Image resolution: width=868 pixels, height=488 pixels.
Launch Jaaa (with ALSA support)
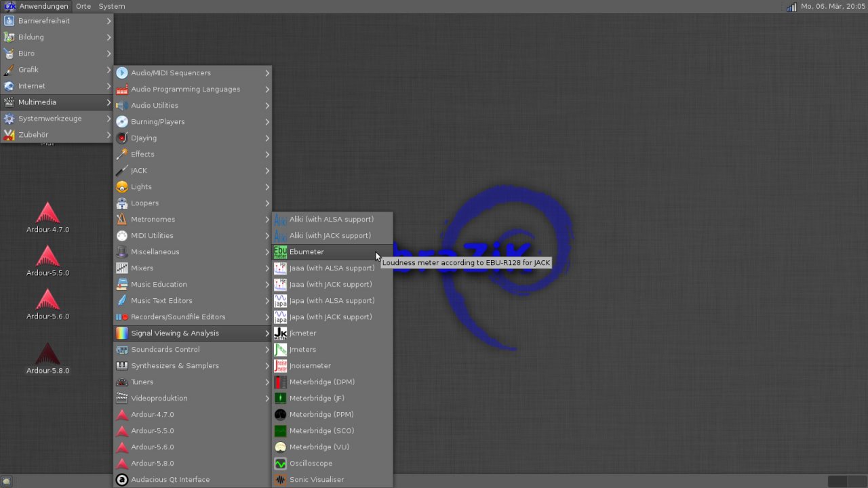[x=332, y=268]
